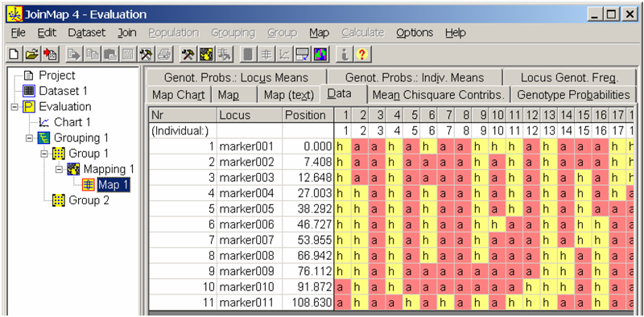The image size is (644, 317).
Task: Open the Dataset menu
Action: pyautogui.click(x=87, y=32)
